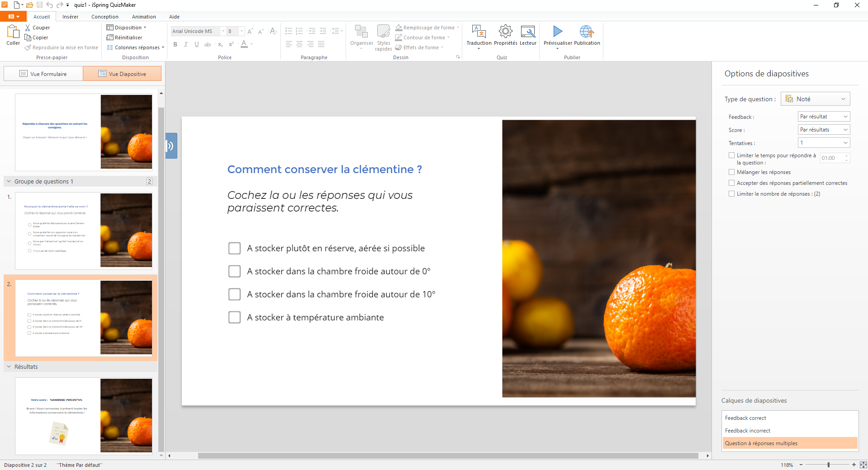Image resolution: width=868 pixels, height=470 pixels.
Task: Click the Traduction icon
Action: click(479, 32)
